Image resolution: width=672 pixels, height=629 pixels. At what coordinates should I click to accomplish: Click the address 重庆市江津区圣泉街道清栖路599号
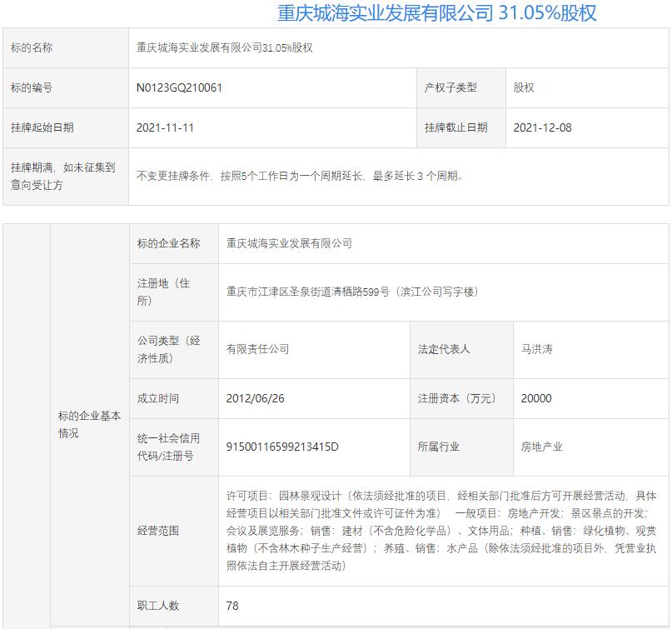tap(352, 292)
